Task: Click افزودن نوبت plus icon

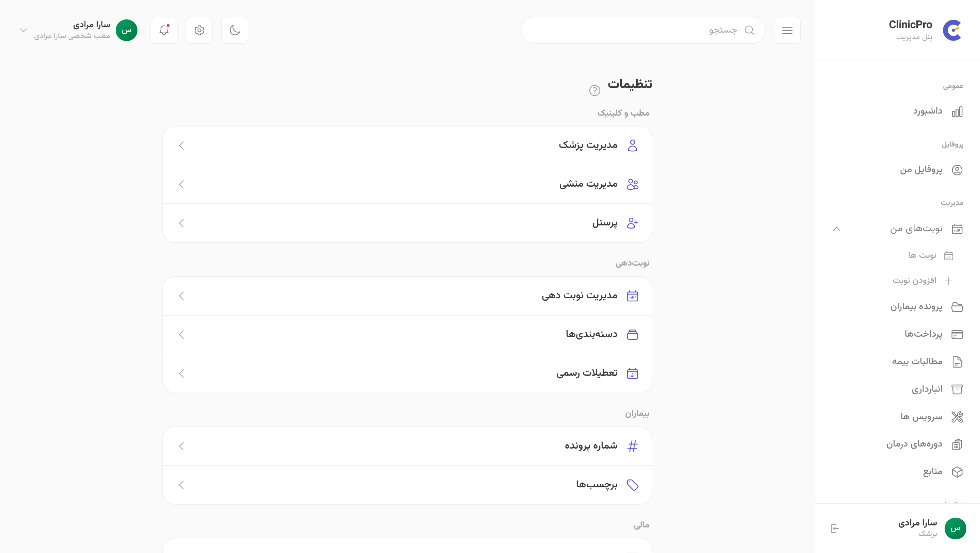Action: click(948, 281)
